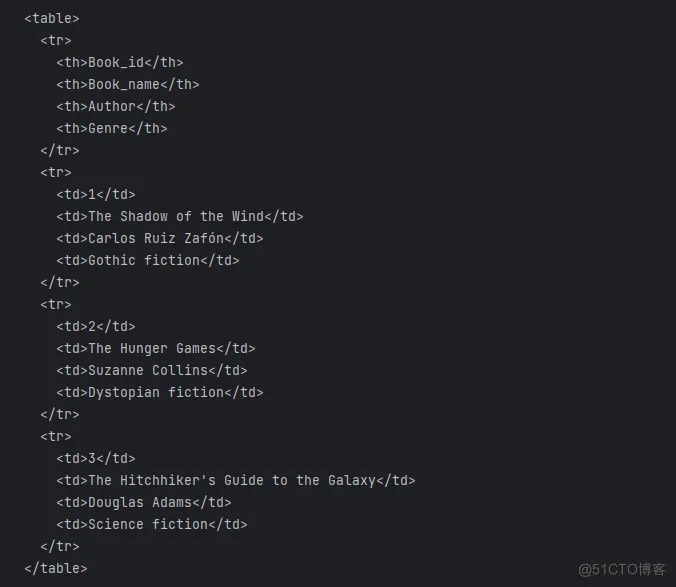The width and height of the screenshot is (676, 587).
Task: Click the cell line containing number 3
Action: coord(95,458)
